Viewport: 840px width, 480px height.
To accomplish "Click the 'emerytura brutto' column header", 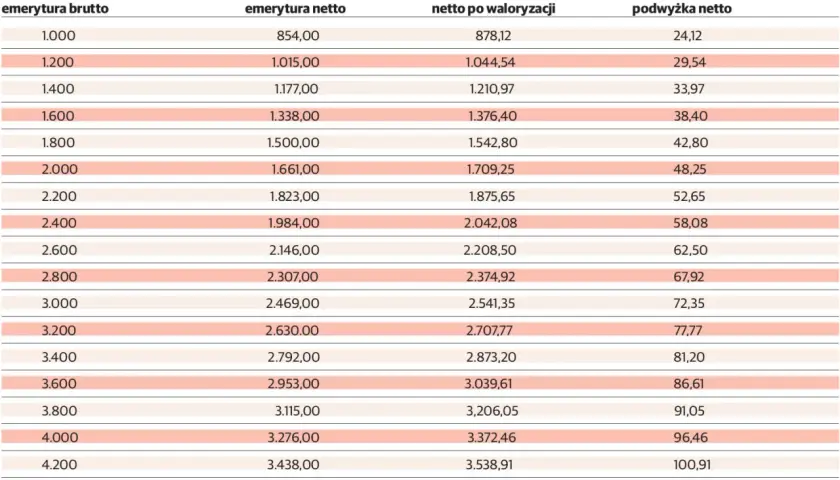I will point(55,9).
